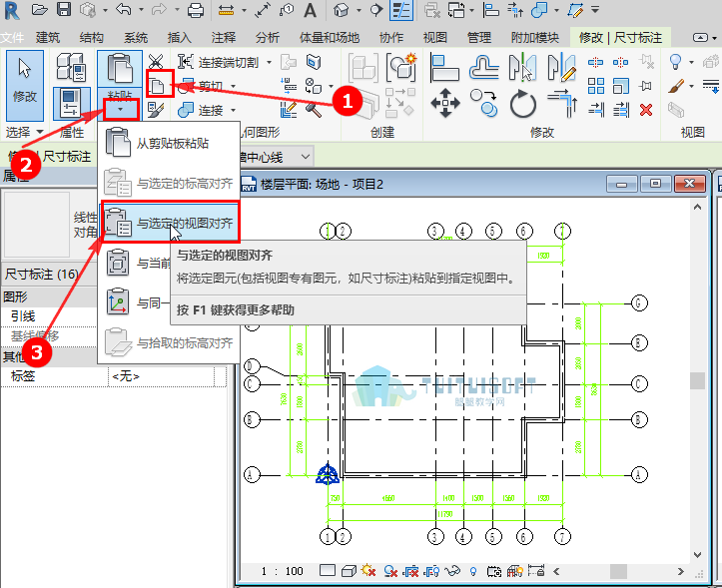Select Trim/Extend to Corner tool
Viewport: 722px width, 588px height.
(x=562, y=104)
